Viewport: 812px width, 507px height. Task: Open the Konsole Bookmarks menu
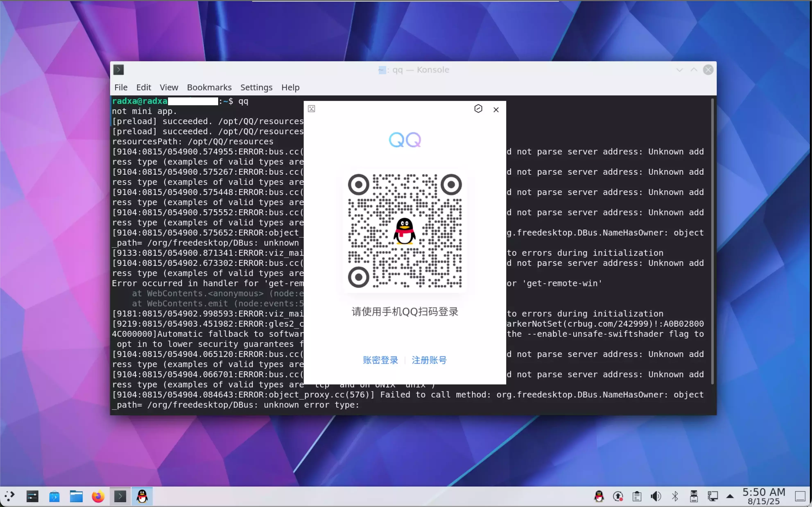pos(209,87)
